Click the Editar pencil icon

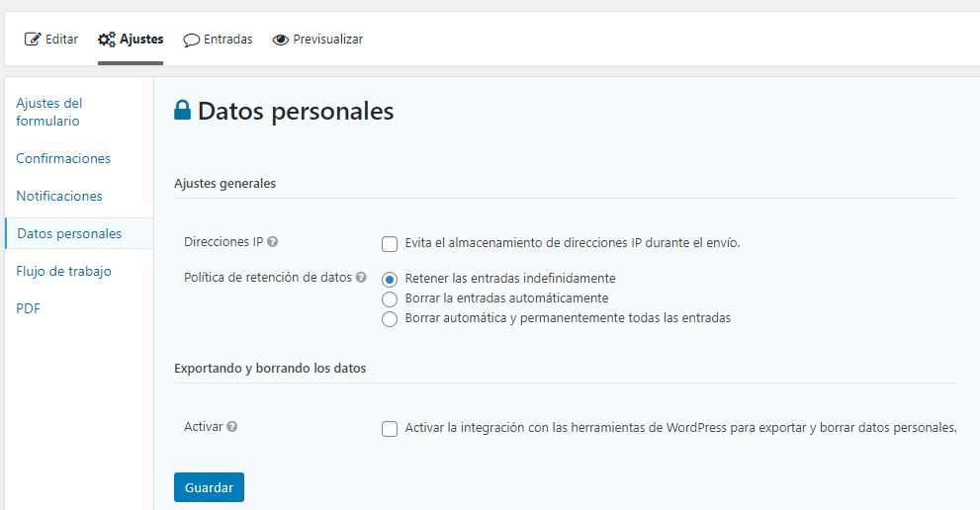(x=33, y=40)
